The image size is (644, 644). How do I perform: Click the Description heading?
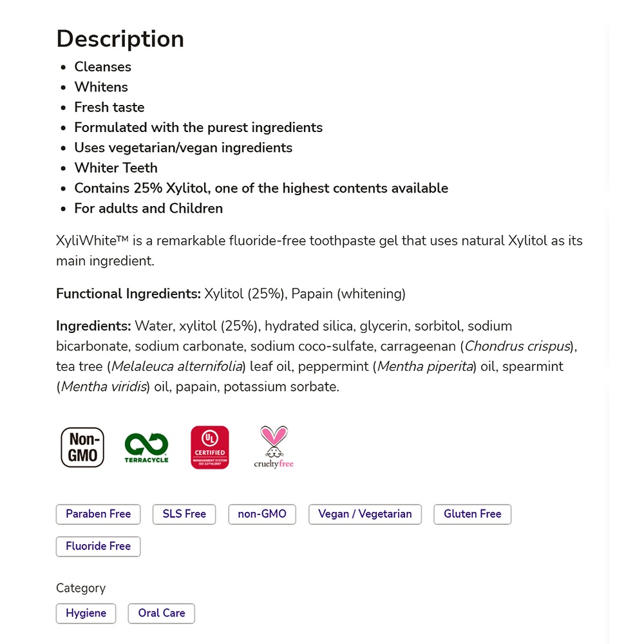[x=120, y=39]
